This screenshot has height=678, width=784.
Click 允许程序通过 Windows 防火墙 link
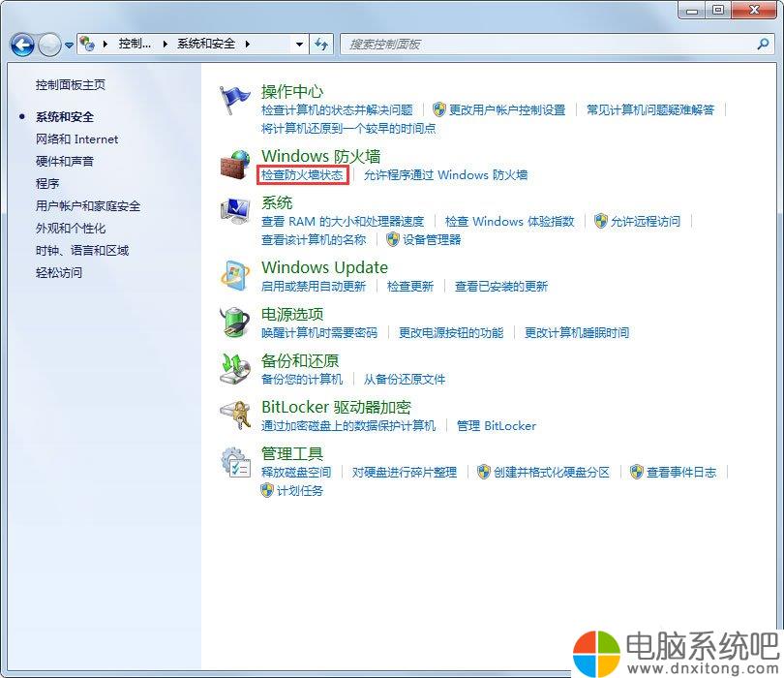pyautogui.click(x=445, y=174)
